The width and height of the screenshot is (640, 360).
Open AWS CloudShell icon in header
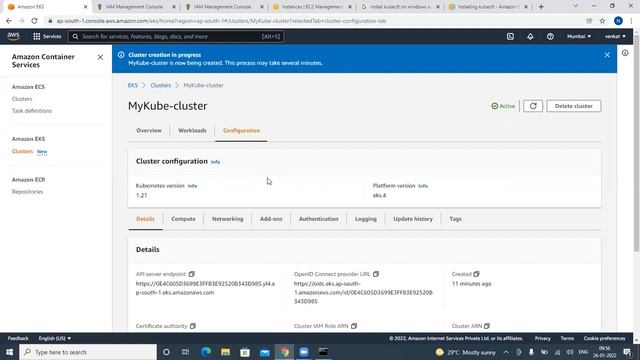[510, 36]
